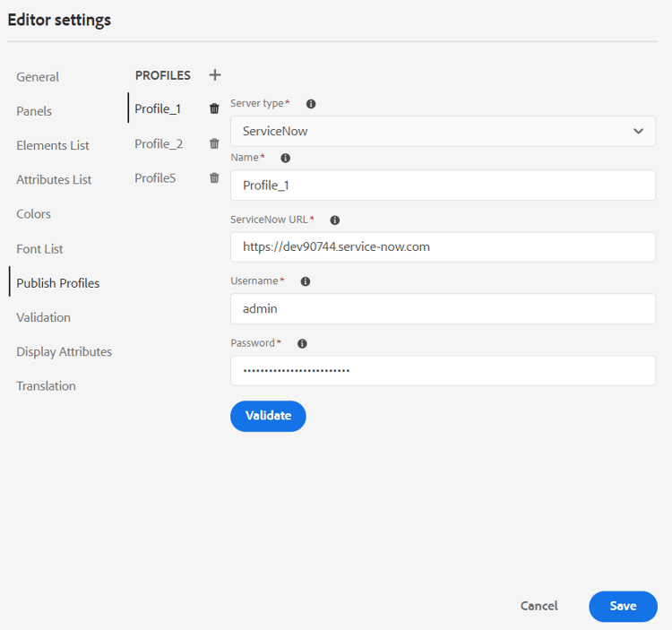672x630 pixels.
Task: Focus the ServiceNow URL input field
Action: click(x=443, y=246)
